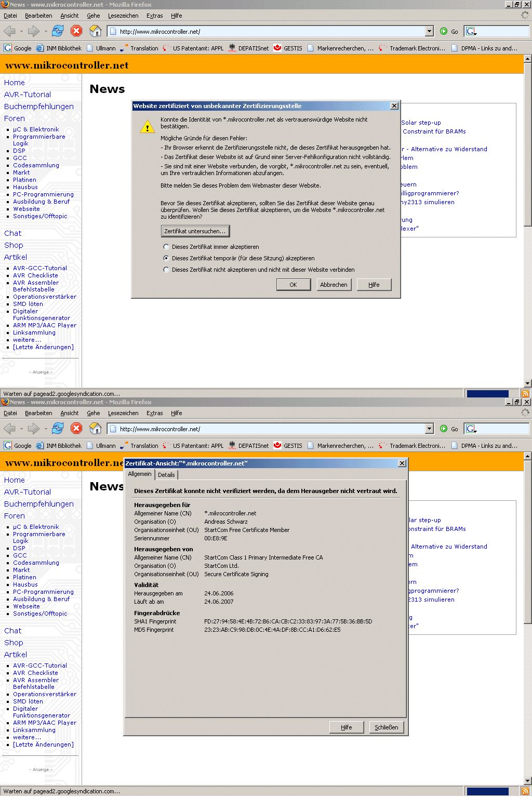Click RSS feed icon below the certificate viewer window
532x798 pixels.
[x=526, y=791]
